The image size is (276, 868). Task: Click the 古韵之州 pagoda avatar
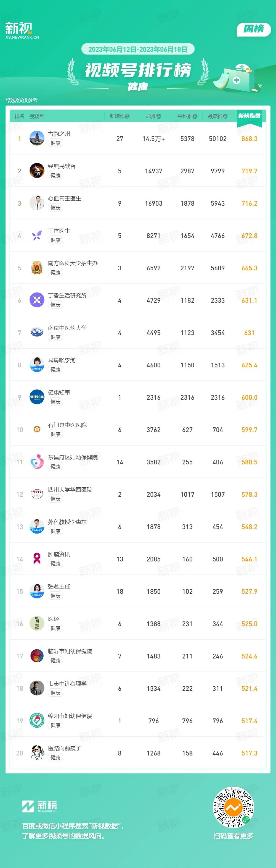click(x=37, y=138)
